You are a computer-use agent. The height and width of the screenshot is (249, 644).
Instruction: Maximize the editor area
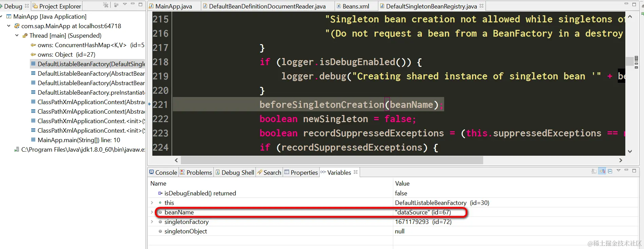634,4
